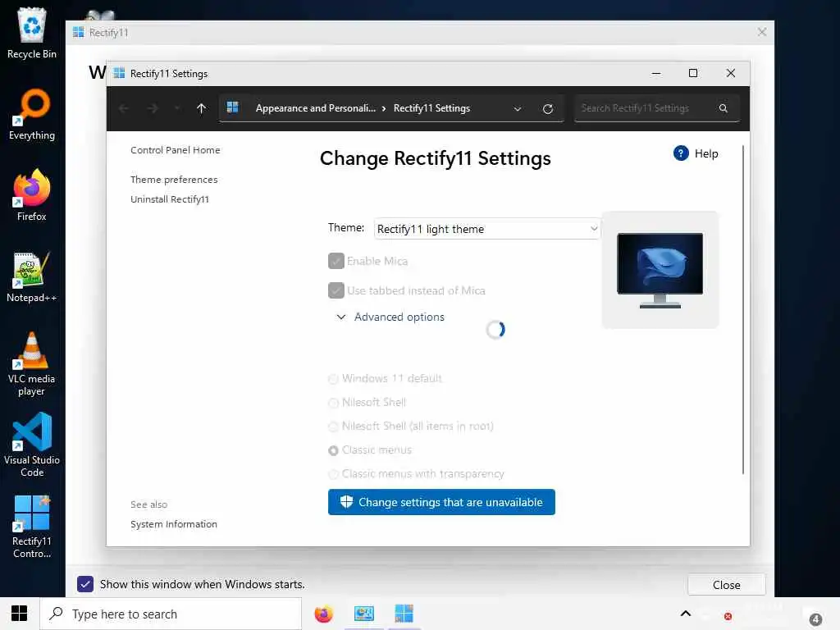The image size is (840, 630).
Task: Open Recycle Bin desktop icon
Action: (32, 33)
